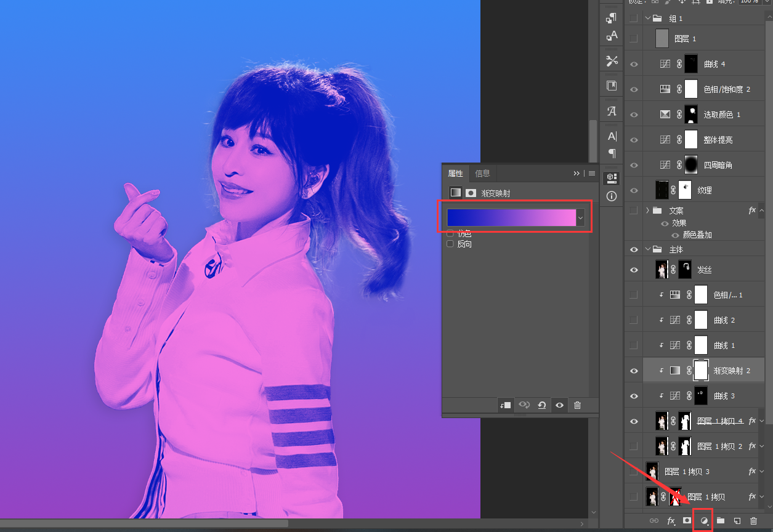Enable the 仿色 dither checkbox

pos(450,233)
